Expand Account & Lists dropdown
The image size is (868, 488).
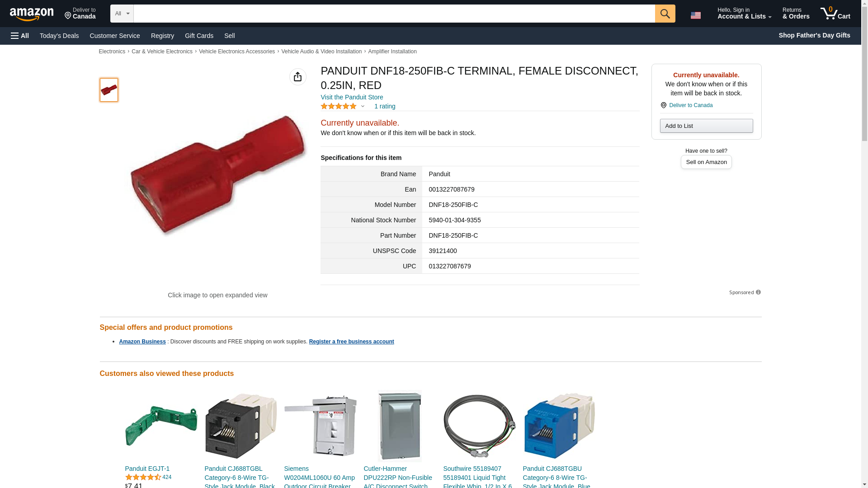pos(744,14)
